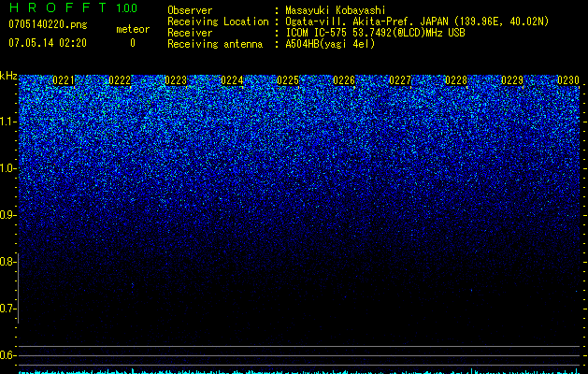Click the Receiver field label
The height and width of the screenshot is (374, 588).
pos(190,33)
